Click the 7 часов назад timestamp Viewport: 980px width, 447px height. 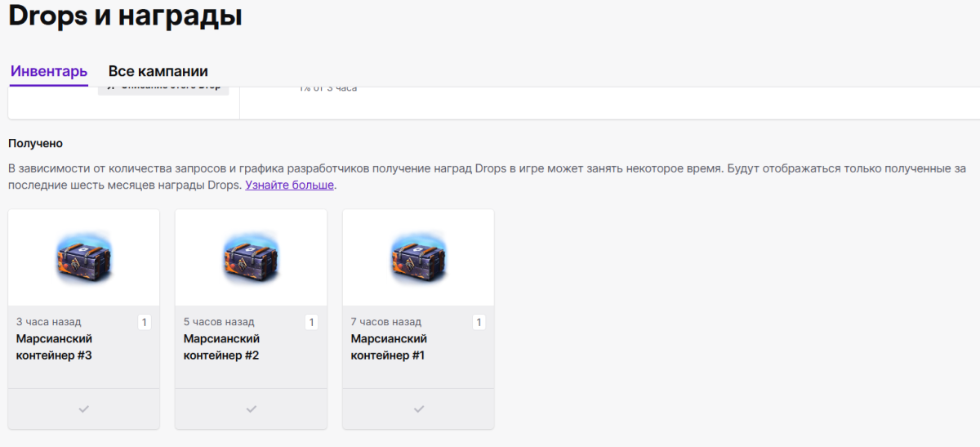click(x=386, y=322)
